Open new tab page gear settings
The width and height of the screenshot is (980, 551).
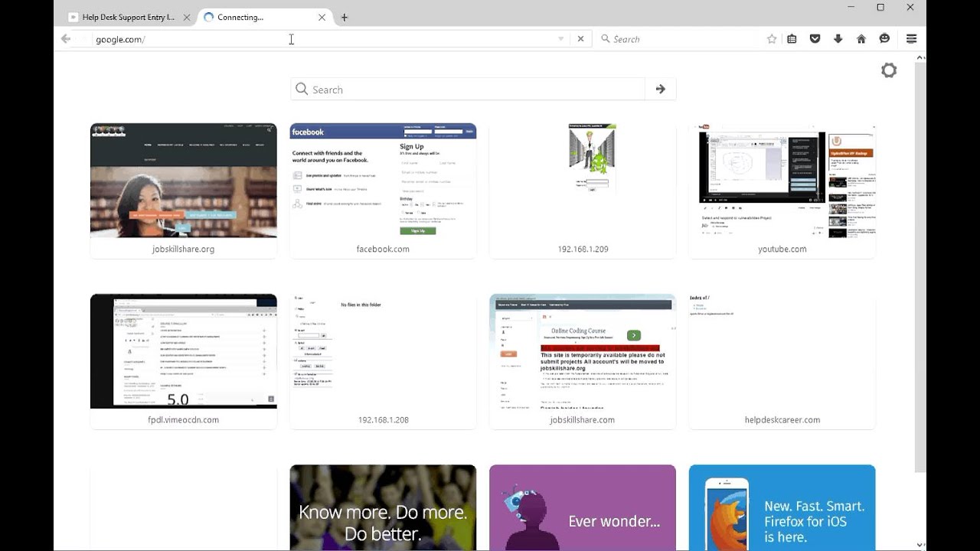click(889, 70)
